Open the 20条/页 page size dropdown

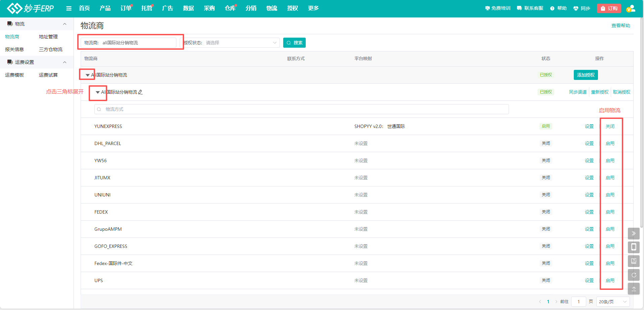pos(612,302)
